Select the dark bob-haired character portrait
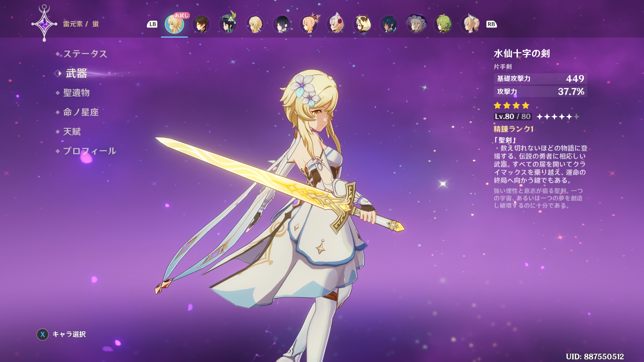The image size is (644, 362). coord(282,24)
